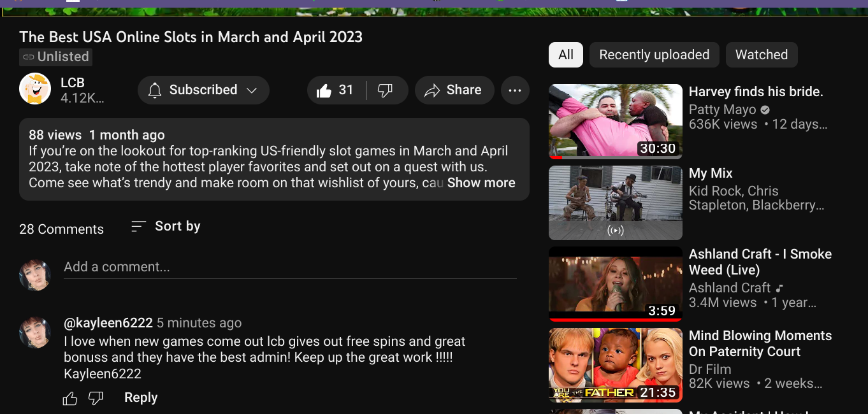Dislike kayleen6222's comment

pyautogui.click(x=96, y=399)
